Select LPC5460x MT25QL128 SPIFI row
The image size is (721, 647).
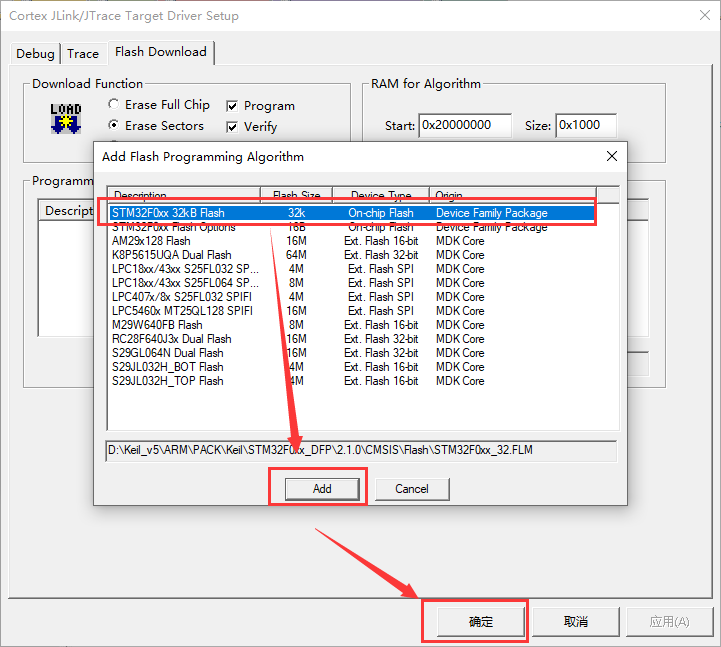[x=352, y=311]
